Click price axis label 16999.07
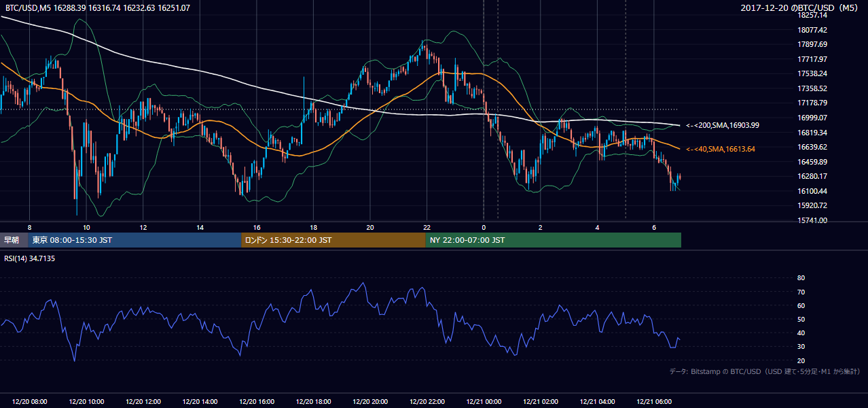Screen dimensions: 868x408 coord(812,118)
